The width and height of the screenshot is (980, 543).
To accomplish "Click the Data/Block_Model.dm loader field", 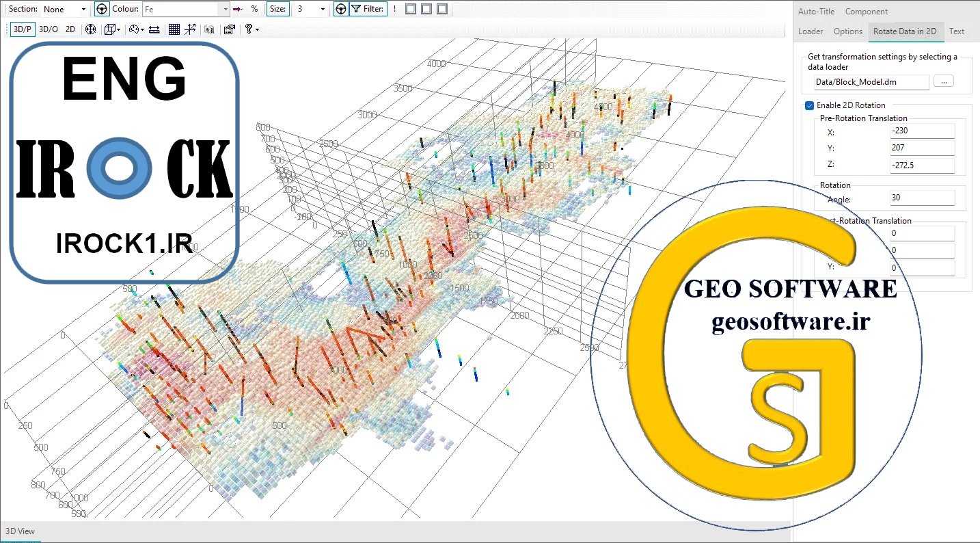I will point(871,82).
